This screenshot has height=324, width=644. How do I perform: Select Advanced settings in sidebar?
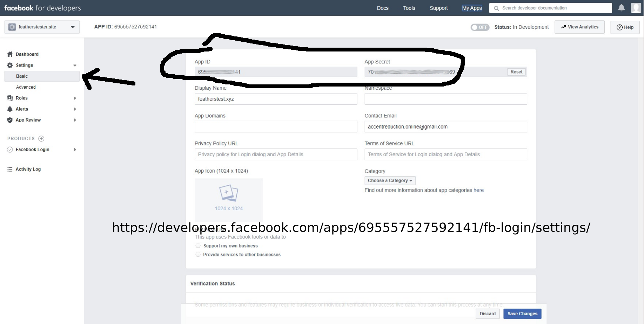click(x=26, y=87)
